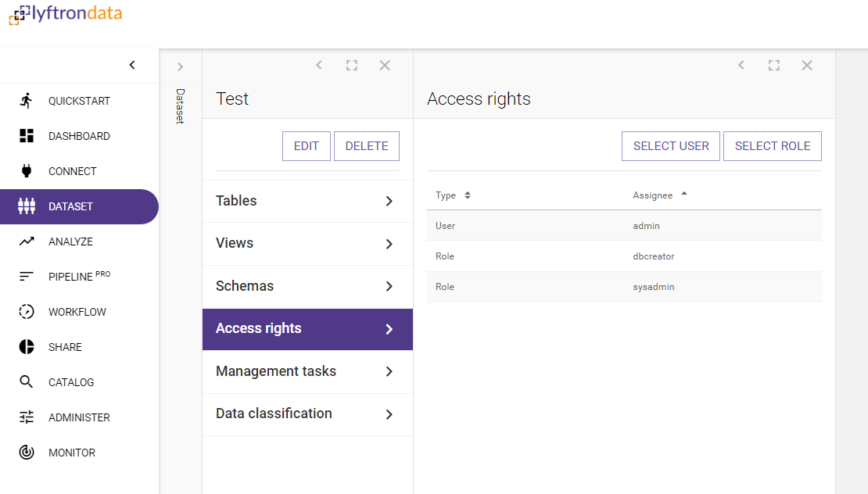Image resolution: width=868 pixels, height=494 pixels.
Task: Expand Views using its chevron
Action: [x=389, y=244]
